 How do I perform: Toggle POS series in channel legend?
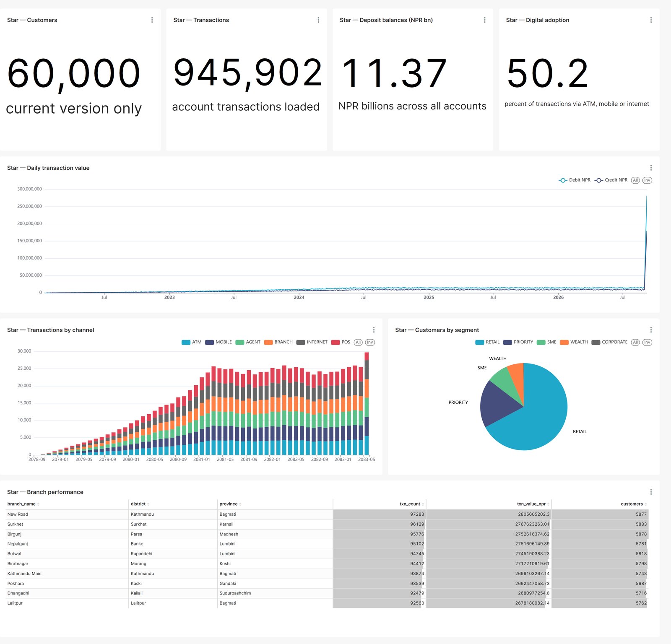(x=341, y=342)
